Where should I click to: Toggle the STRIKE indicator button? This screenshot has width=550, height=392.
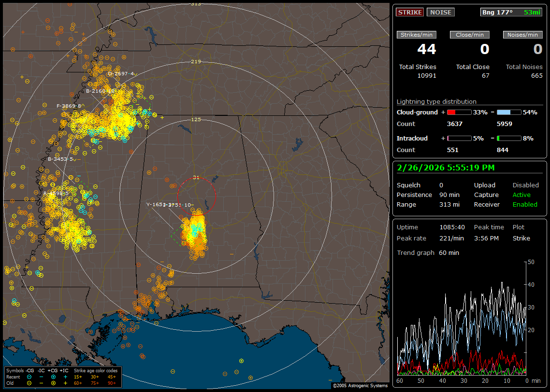click(409, 12)
